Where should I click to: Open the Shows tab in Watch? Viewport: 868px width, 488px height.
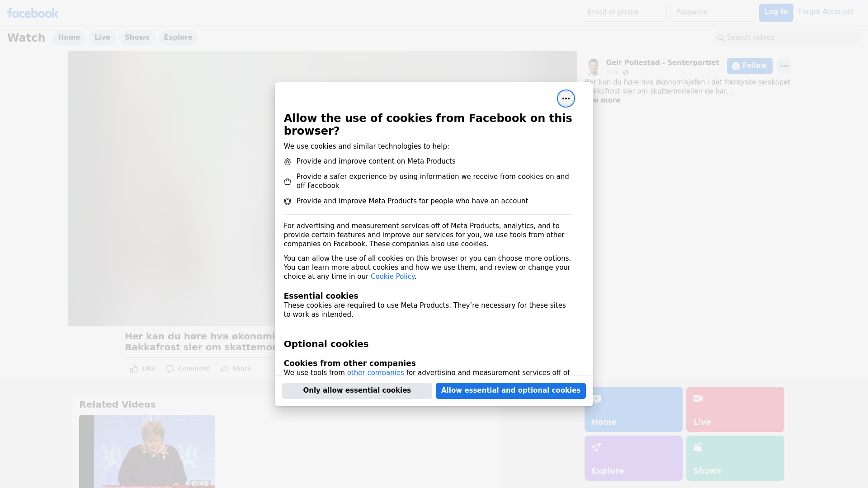point(137,38)
